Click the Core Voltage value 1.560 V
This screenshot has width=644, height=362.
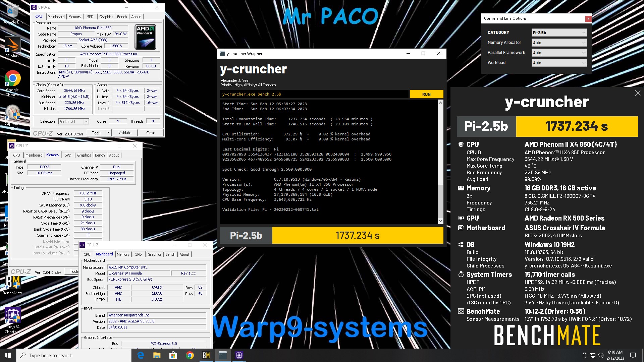click(x=116, y=46)
